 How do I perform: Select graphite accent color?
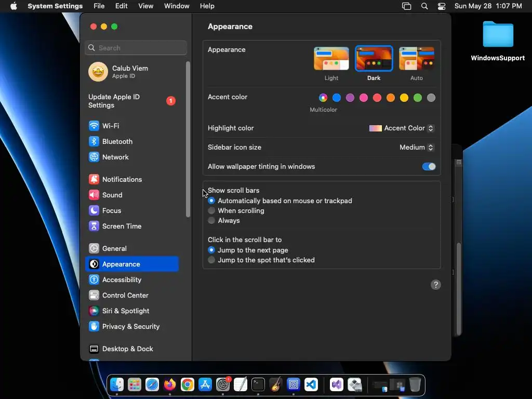coord(431,98)
